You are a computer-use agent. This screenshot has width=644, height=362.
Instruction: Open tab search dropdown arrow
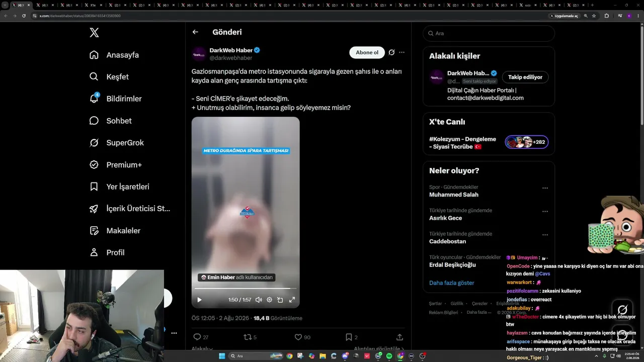(5, 5)
